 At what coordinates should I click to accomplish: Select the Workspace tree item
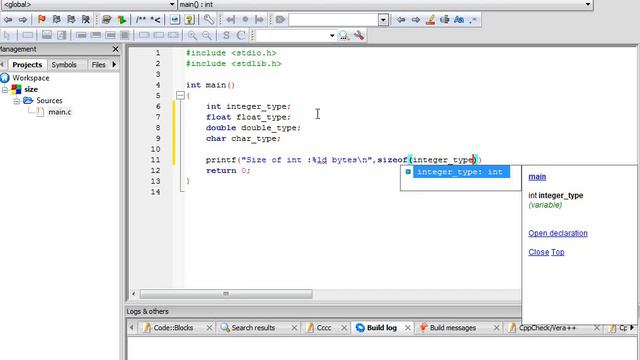coord(31,78)
